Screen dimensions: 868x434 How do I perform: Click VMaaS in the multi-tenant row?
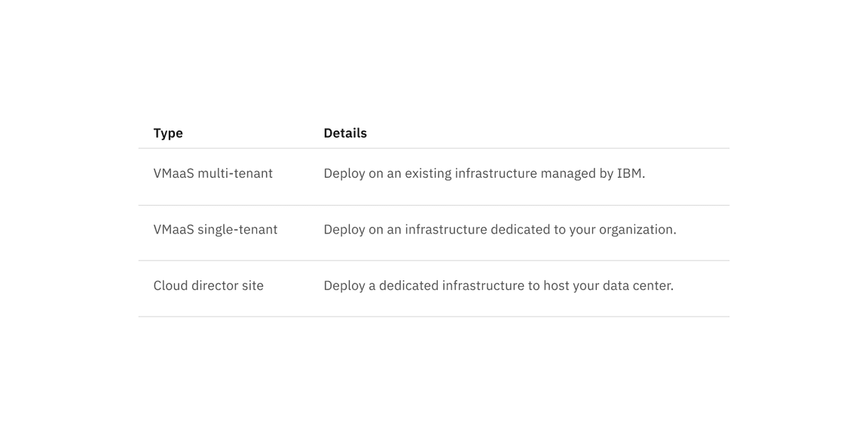point(173,173)
